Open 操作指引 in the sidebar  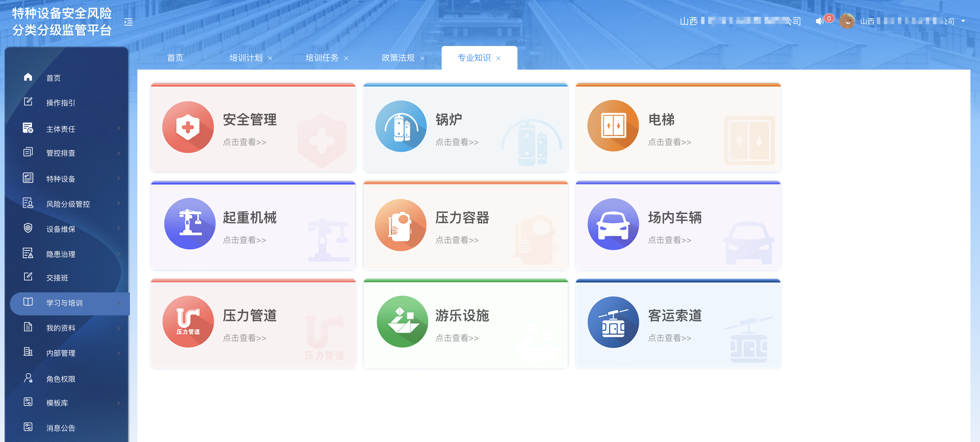(61, 103)
